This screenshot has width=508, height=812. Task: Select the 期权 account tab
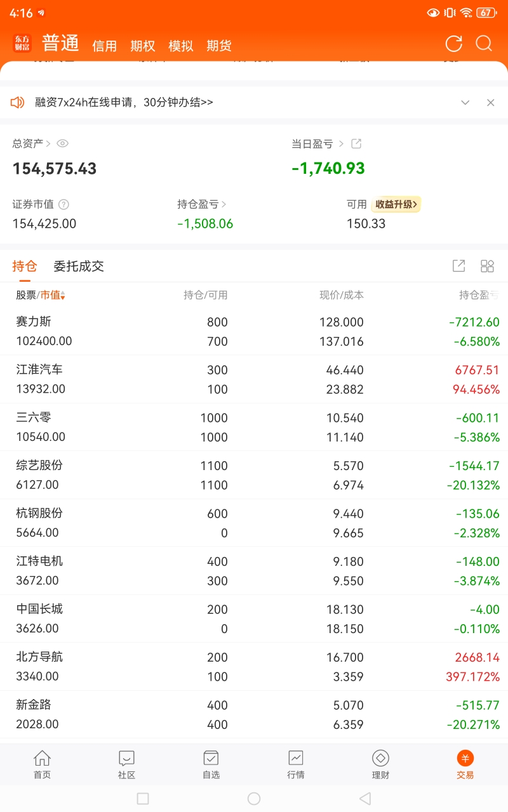point(143,46)
